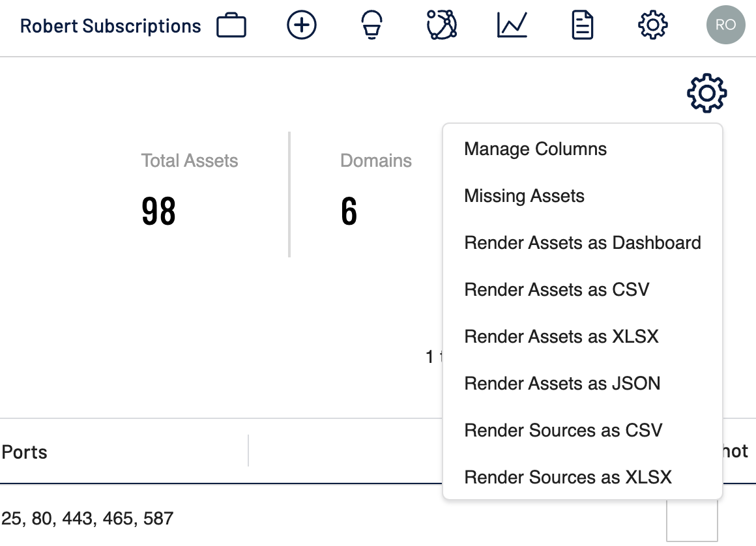Click the RO user avatar
Viewport: 756px width, 546px height.
[725, 25]
